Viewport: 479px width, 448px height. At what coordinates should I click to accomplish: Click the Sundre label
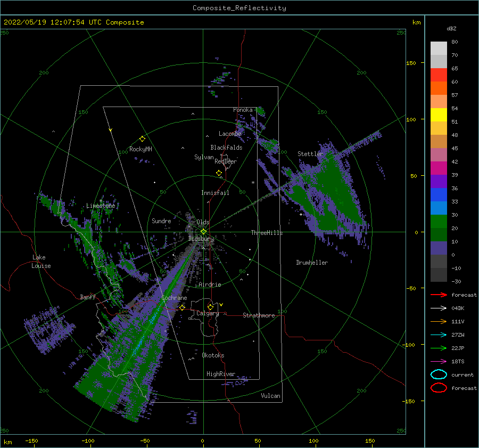coord(161,221)
